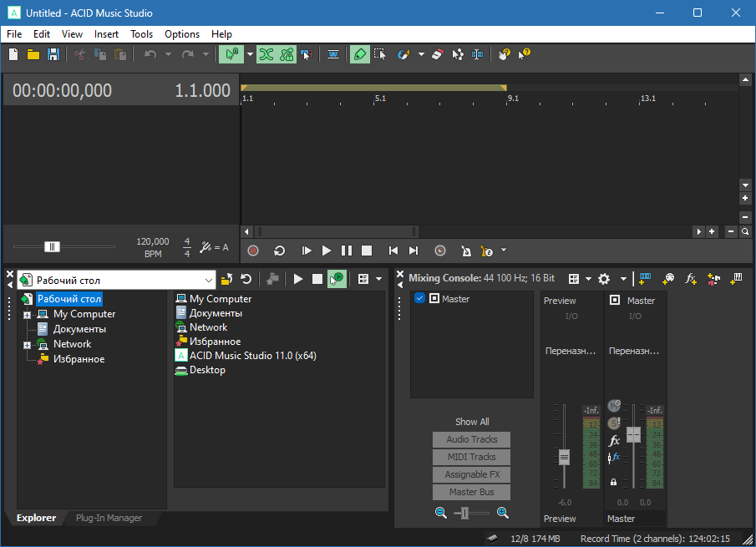Click the Redo arrow icon
The image size is (756, 547).
188,54
